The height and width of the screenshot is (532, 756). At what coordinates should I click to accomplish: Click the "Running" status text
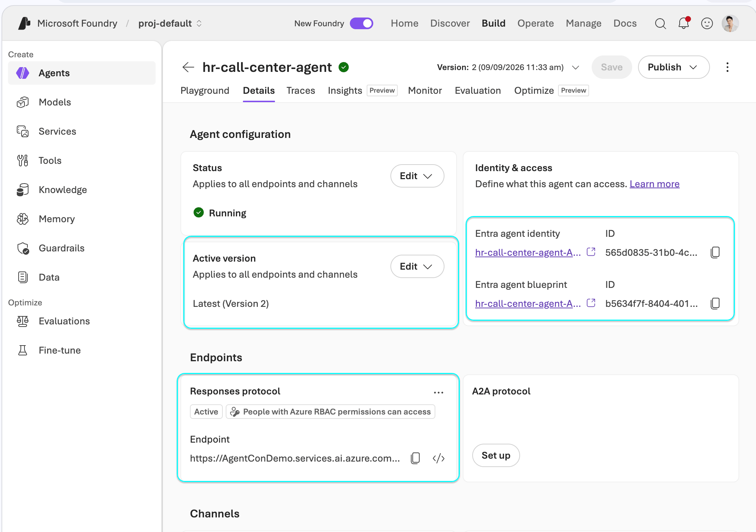(x=228, y=213)
